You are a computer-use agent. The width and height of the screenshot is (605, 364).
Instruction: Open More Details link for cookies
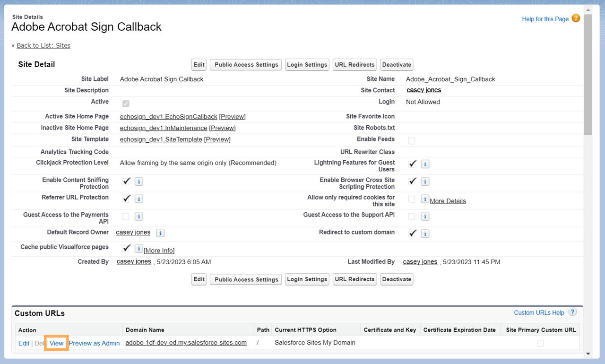pos(448,201)
